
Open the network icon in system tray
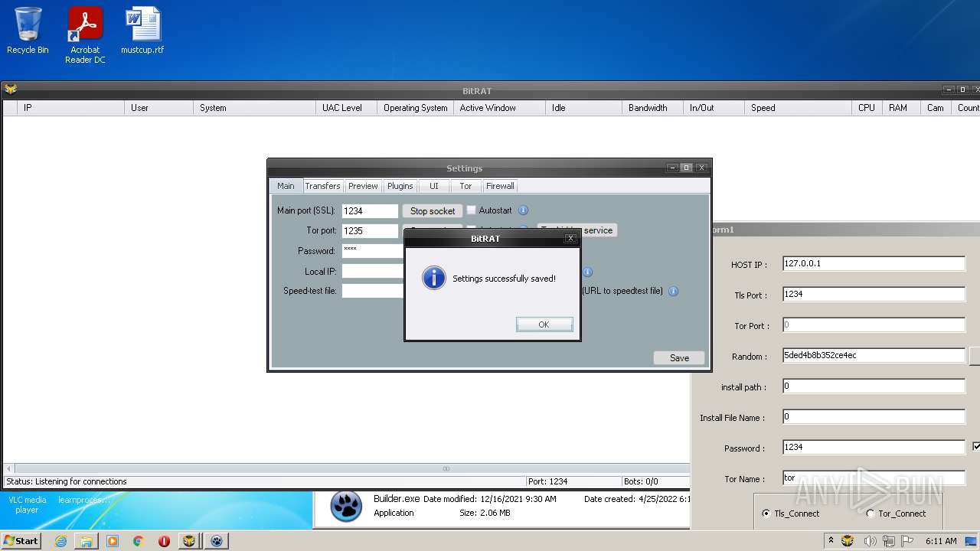pyautogui.click(x=890, y=541)
